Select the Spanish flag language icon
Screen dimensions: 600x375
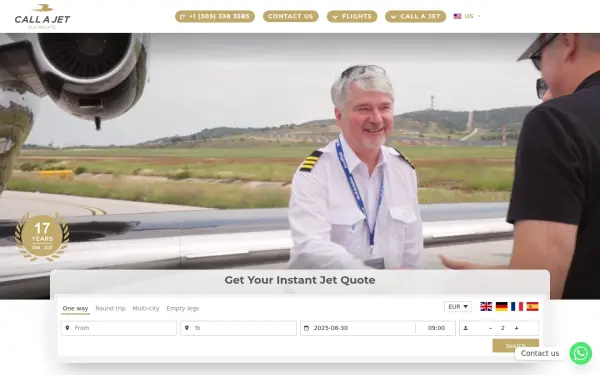point(532,307)
